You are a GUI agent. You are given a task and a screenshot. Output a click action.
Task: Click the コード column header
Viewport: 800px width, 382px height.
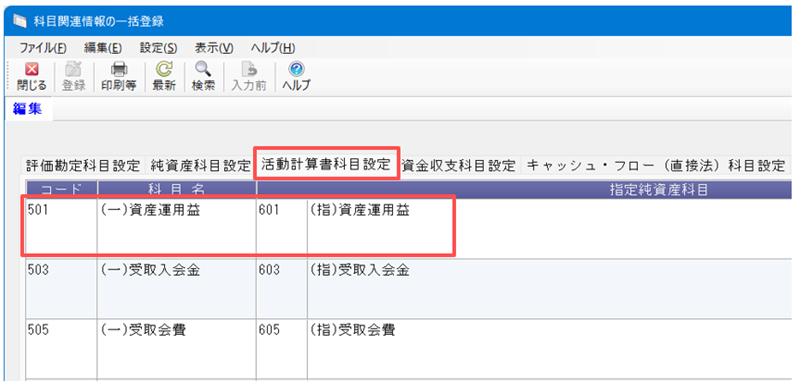[61, 189]
